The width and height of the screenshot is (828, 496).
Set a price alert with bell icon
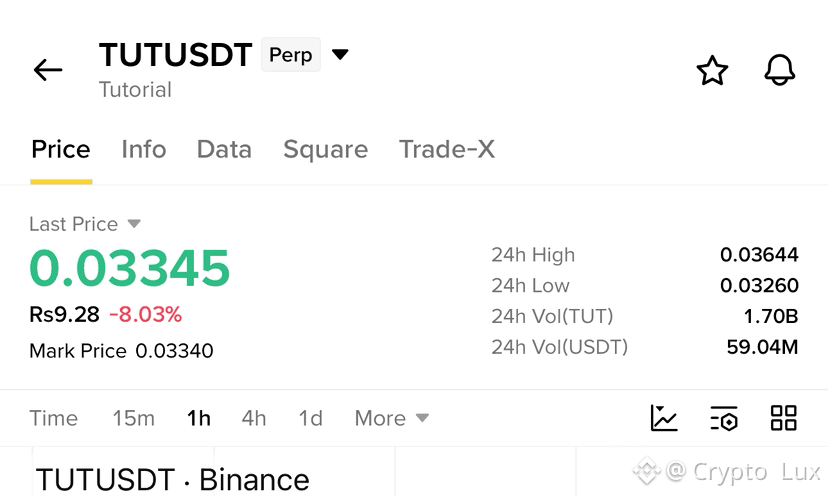point(779,70)
